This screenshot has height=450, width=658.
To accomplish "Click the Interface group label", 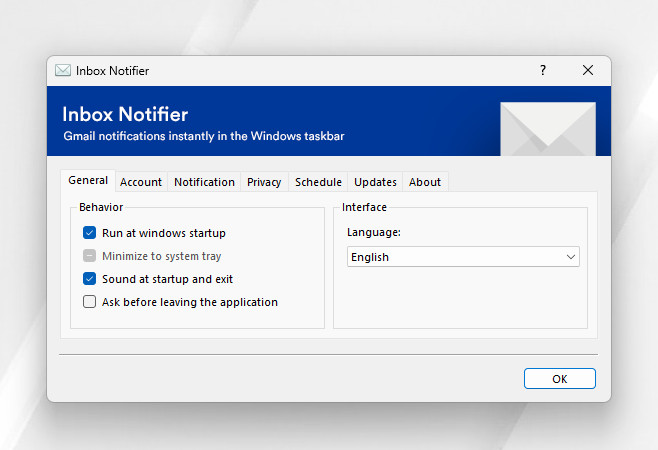I will click(364, 207).
